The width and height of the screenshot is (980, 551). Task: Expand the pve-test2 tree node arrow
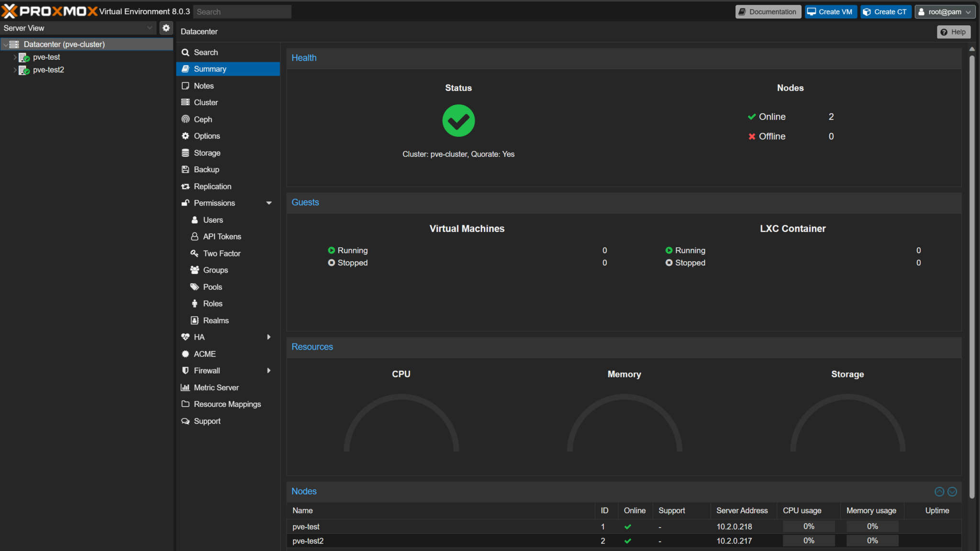coord(15,70)
